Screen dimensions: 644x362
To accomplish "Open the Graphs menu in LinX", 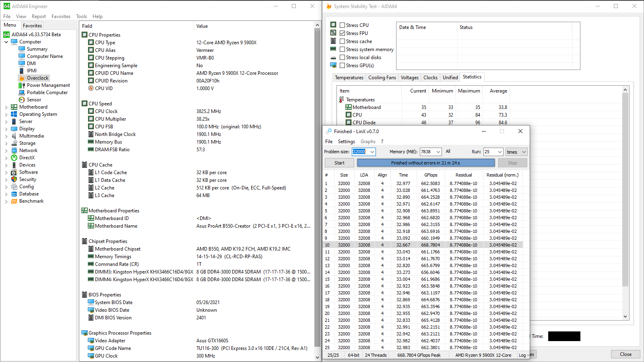I will pos(368,142).
